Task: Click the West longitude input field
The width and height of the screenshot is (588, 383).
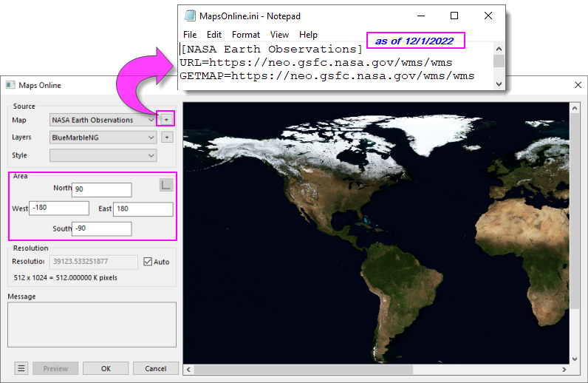Action: click(x=59, y=209)
